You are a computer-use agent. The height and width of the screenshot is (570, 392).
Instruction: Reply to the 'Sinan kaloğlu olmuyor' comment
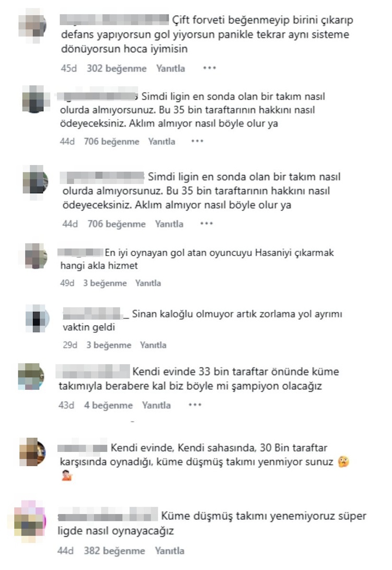(x=153, y=345)
